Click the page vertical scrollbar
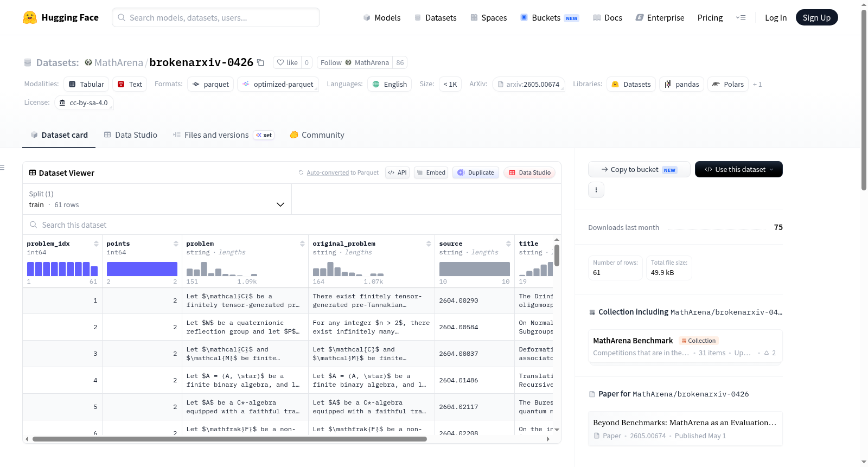 pos(864,100)
